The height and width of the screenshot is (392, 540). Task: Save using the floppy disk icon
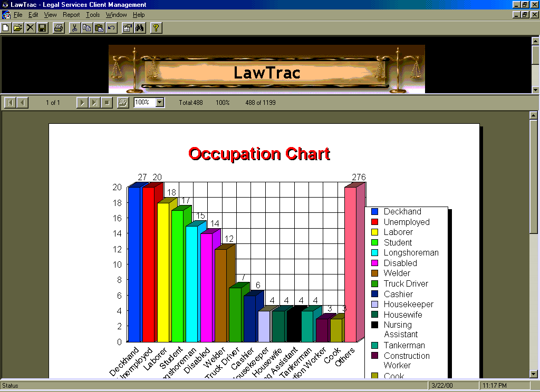[42, 28]
